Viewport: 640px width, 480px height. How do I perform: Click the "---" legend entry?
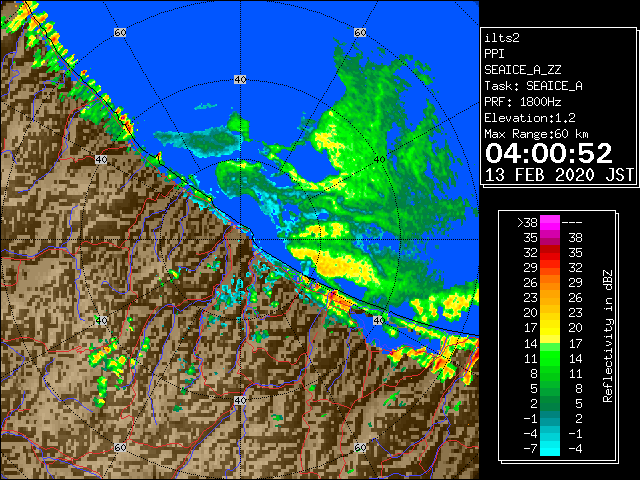pyautogui.click(x=572, y=223)
